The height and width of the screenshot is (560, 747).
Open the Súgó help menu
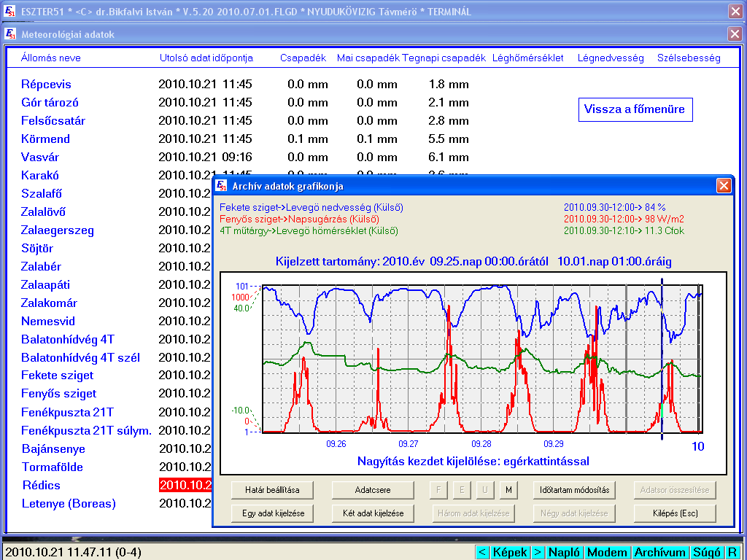coord(706,553)
